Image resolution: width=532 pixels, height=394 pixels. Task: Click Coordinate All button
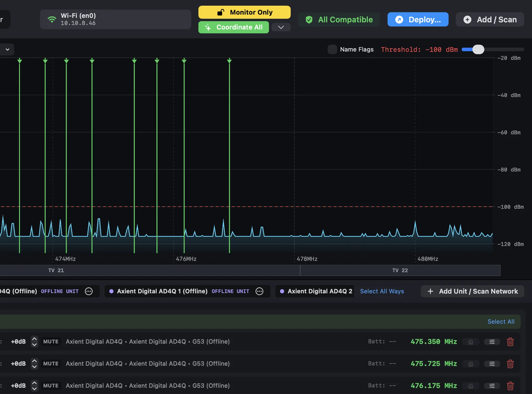pyautogui.click(x=234, y=27)
